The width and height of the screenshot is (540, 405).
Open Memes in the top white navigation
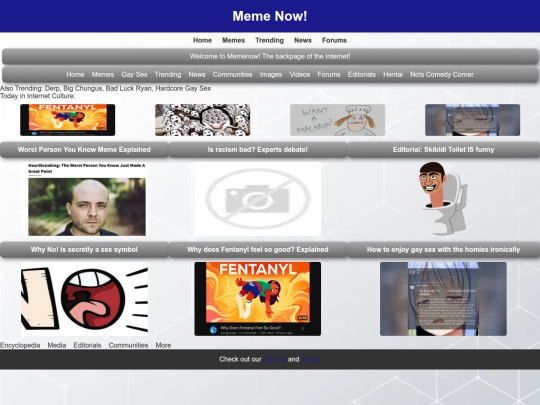click(x=233, y=40)
